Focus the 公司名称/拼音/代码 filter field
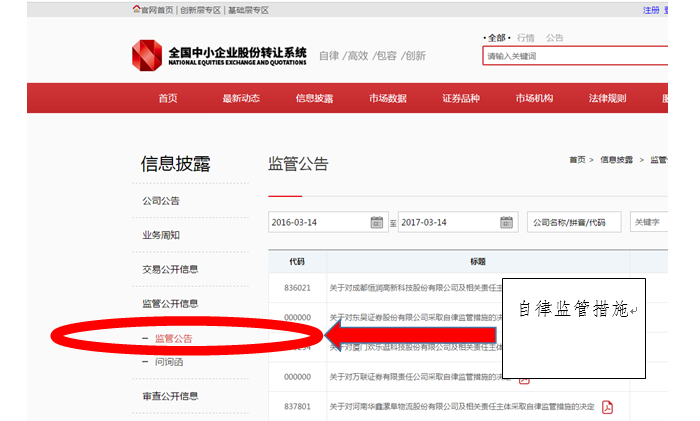The width and height of the screenshot is (700, 421). [574, 222]
